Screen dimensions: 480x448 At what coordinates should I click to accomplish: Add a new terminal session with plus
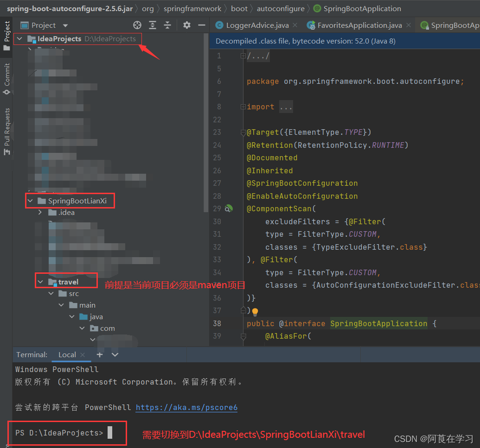coord(100,355)
